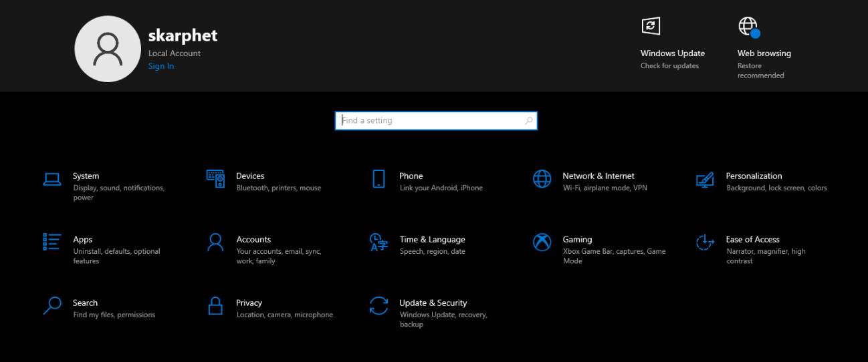Click the Apps list icon
Viewport: 868px width, 362px height.
[52, 242]
